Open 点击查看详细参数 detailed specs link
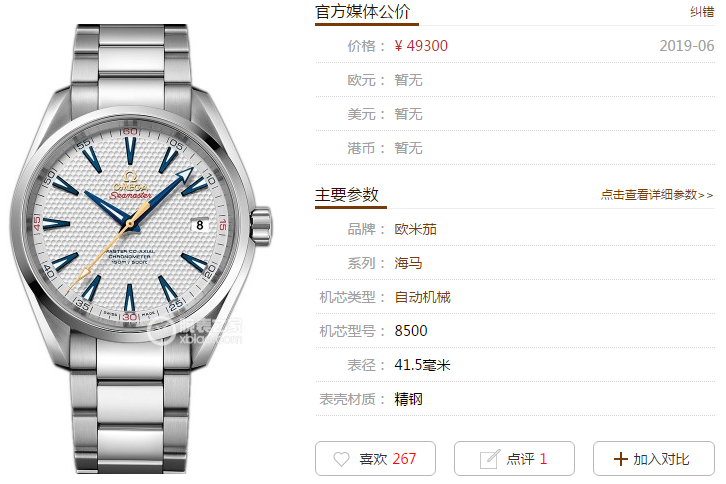The width and height of the screenshot is (726, 484). pyautogui.click(x=657, y=195)
